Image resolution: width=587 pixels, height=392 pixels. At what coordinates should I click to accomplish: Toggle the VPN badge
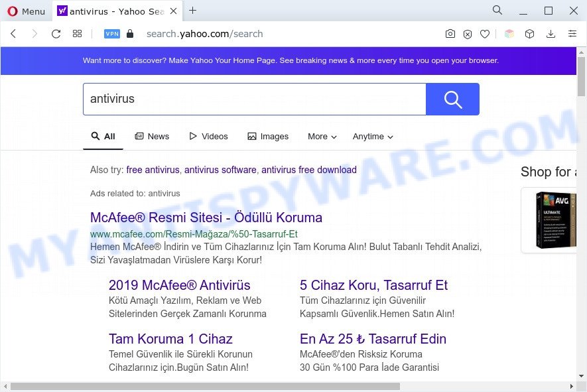coord(112,34)
